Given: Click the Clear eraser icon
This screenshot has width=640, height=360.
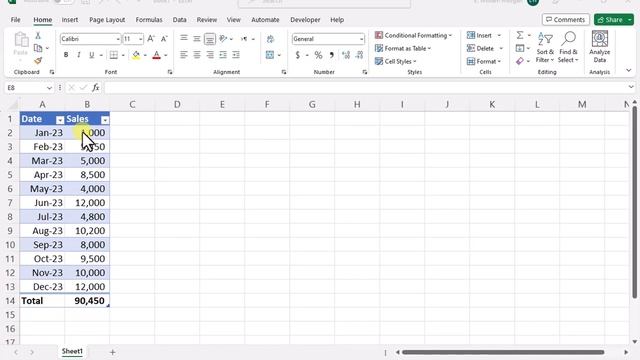Looking at the screenshot, I should 520,61.
